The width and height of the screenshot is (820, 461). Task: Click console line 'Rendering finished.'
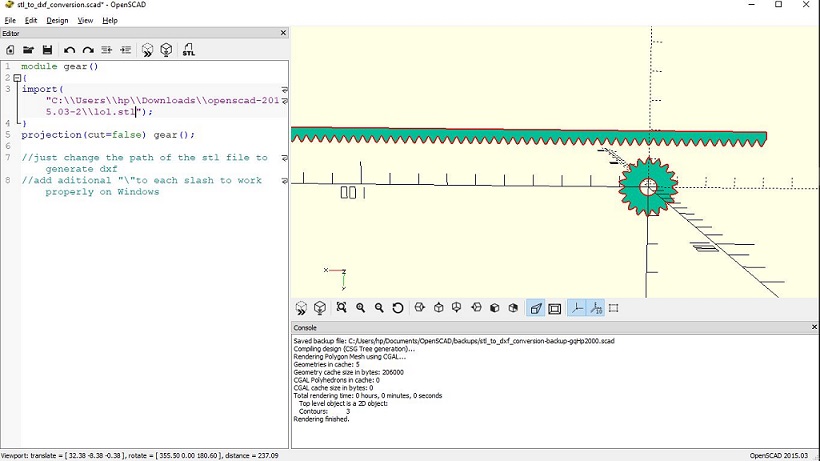(x=321, y=419)
